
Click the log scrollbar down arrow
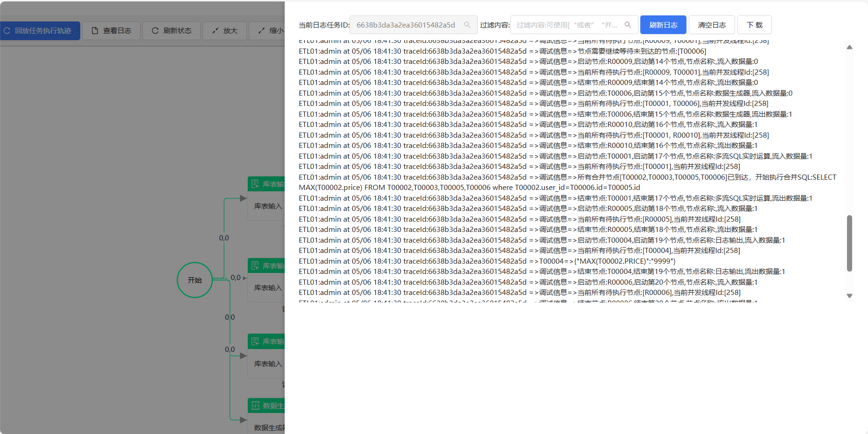click(x=849, y=296)
